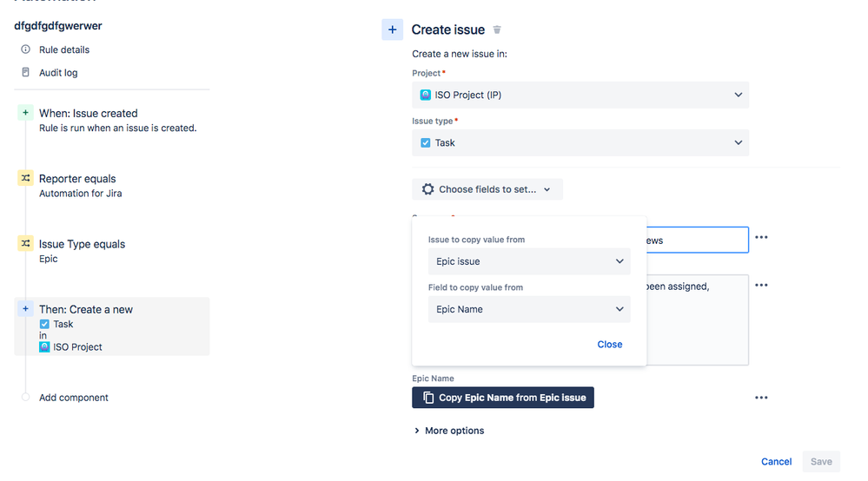Viewport: 868px width, 481px height.
Task: Open the three-dot menu beside the Description box
Action: pos(761,285)
